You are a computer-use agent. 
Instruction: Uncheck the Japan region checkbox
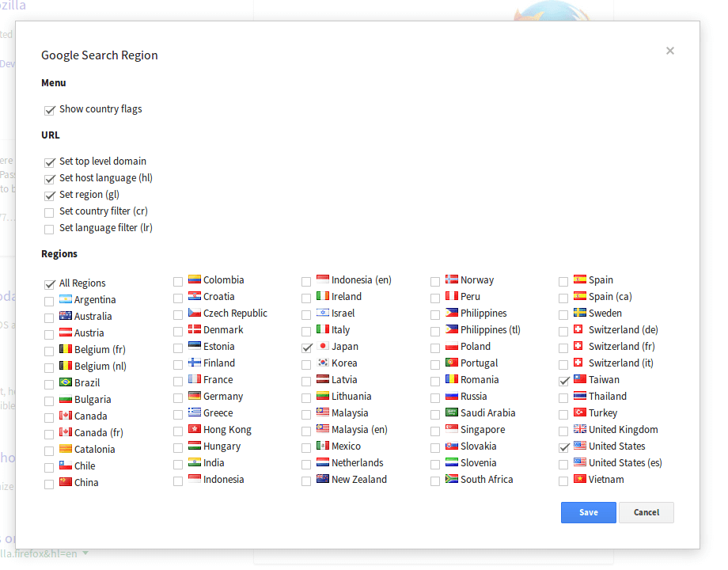(x=306, y=348)
